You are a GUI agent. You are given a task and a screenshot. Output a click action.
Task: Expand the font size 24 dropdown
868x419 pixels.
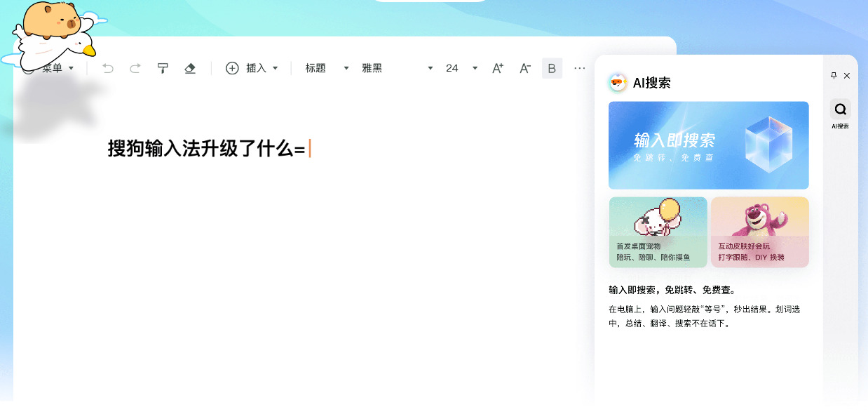pos(462,68)
